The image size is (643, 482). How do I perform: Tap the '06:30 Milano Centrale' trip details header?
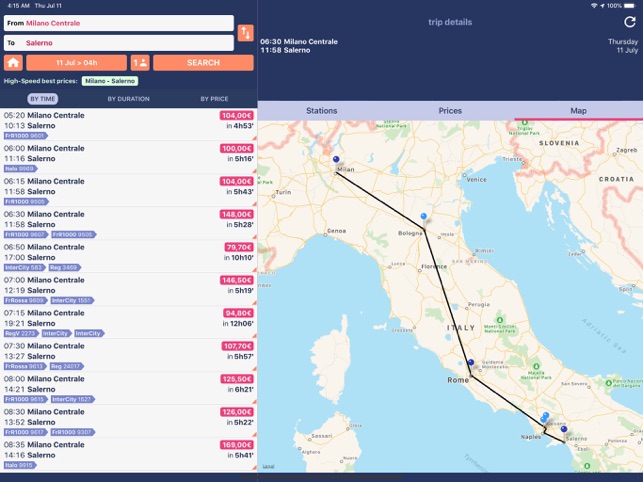(299, 41)
